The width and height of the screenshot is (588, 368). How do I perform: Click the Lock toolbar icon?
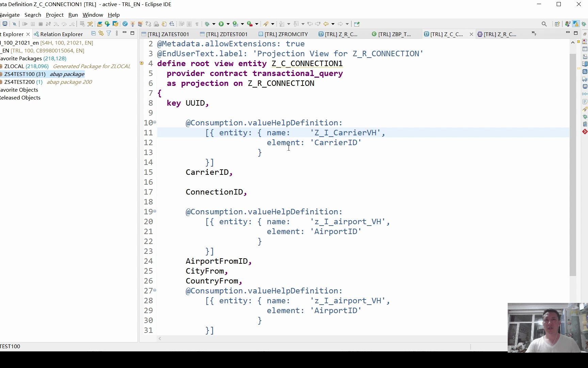(x=157, y=24)
